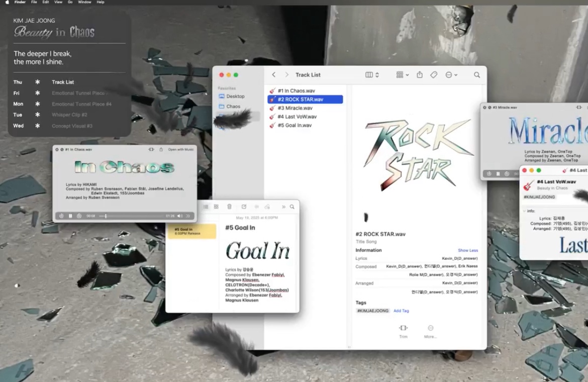This screenshot has width=588, height=382.
Task: Collapse the info disclosure in Last VoW window
Action: click(524, 211)
